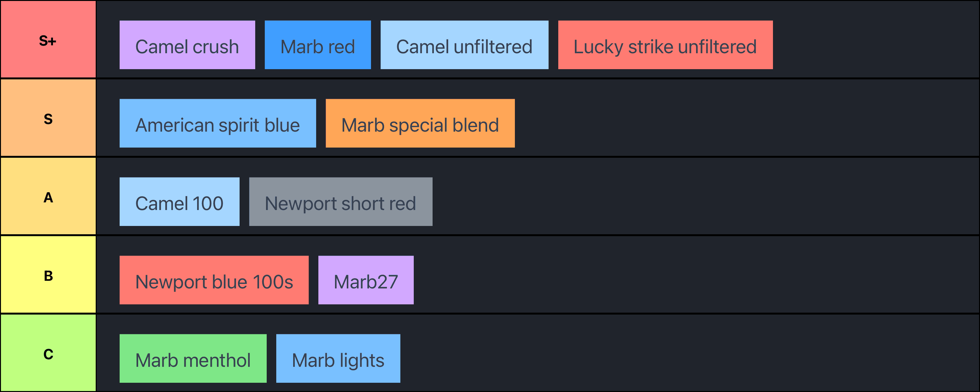Image resolution: width=980 pixels, height=392 pixels.
Task: Select Lucky strike unfiltered item
Action: pos(665,45)
